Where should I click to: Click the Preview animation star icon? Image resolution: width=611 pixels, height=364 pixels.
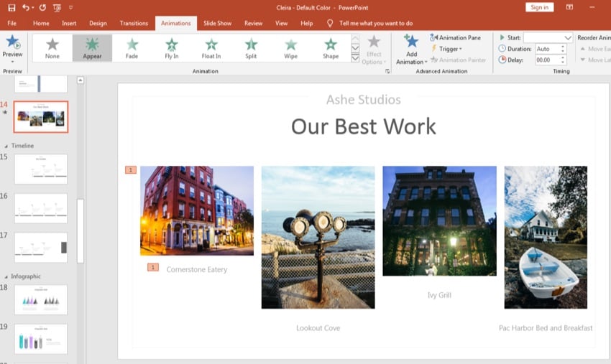click(12, 43)
